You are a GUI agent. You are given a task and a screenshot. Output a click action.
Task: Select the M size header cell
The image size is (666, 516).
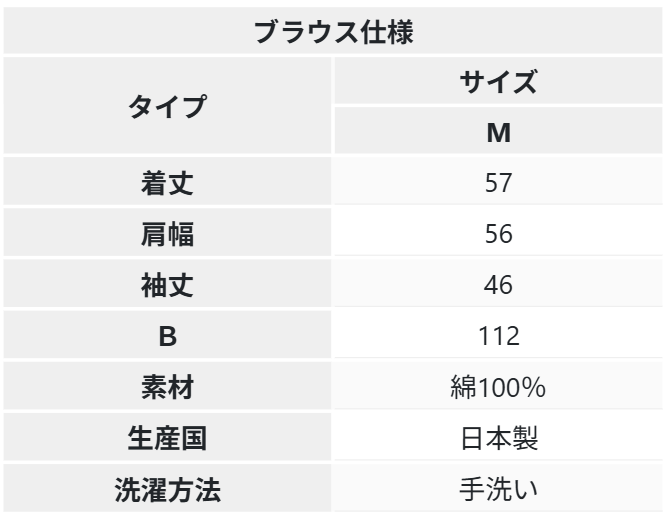tap(498, 133)
